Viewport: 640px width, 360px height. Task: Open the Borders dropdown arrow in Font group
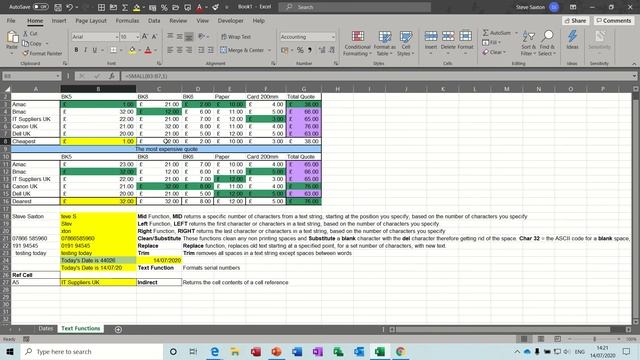coord(121,50)
